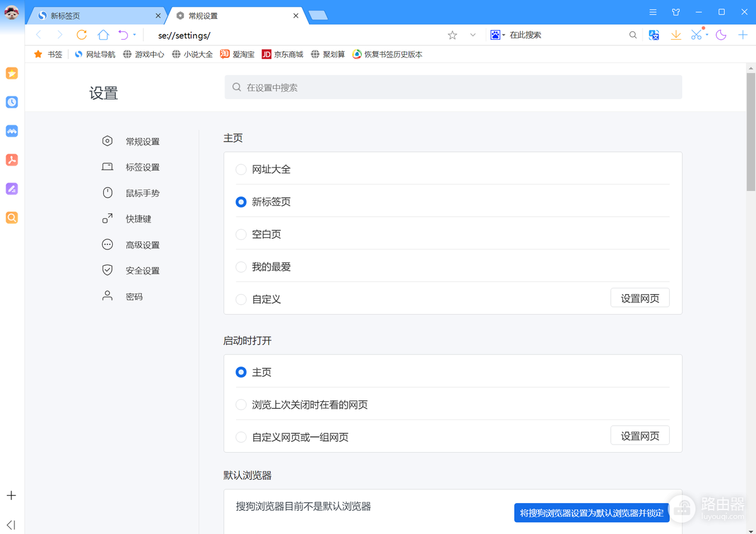Go forward using the forward arrow
The height and width of the screenshot is (534, 756).
click(x=60, y=35)
